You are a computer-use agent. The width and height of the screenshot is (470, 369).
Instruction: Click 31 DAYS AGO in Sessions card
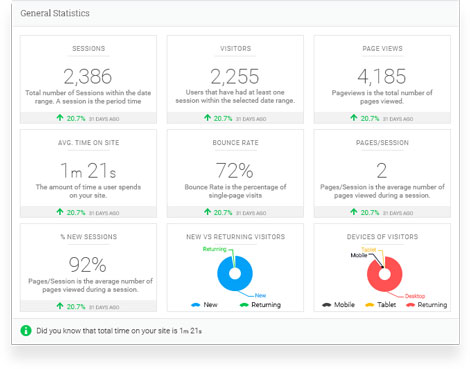pos(104,119)
